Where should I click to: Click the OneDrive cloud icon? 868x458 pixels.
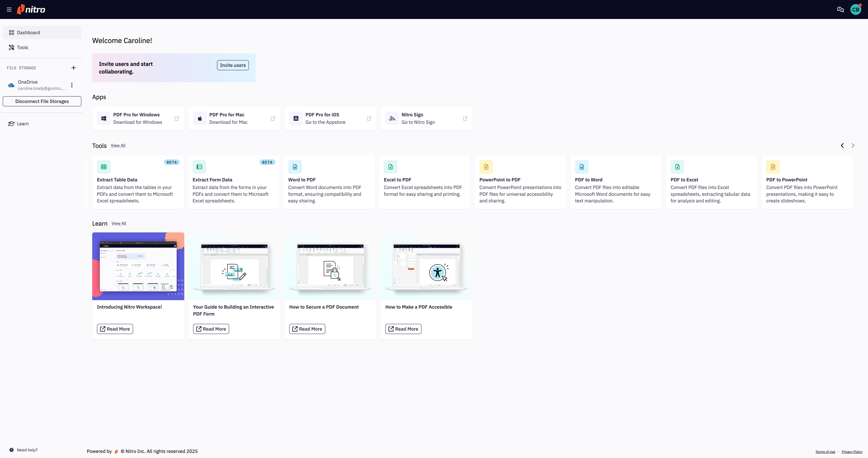11,85
